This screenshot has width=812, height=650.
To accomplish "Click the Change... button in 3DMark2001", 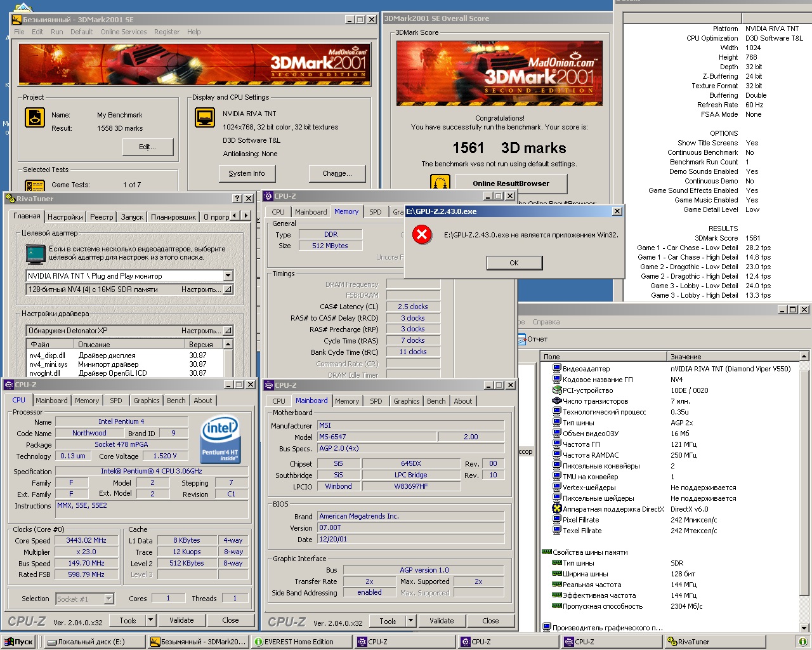I will click(x=337, y=173).
